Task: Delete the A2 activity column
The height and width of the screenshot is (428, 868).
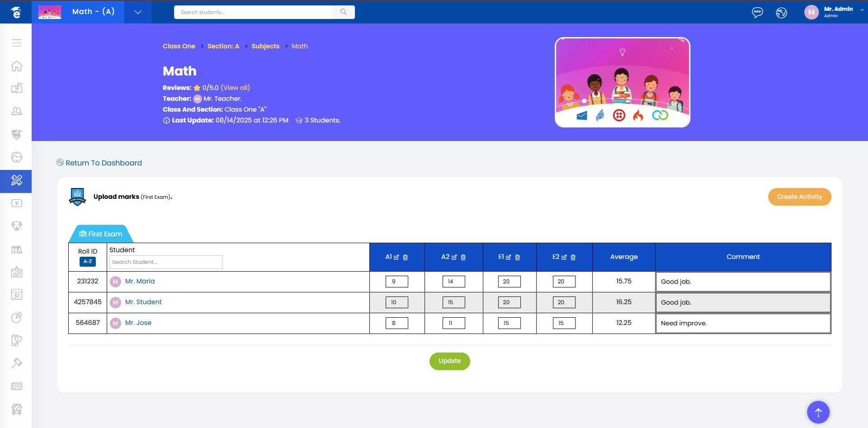Action: click(463, 257)
